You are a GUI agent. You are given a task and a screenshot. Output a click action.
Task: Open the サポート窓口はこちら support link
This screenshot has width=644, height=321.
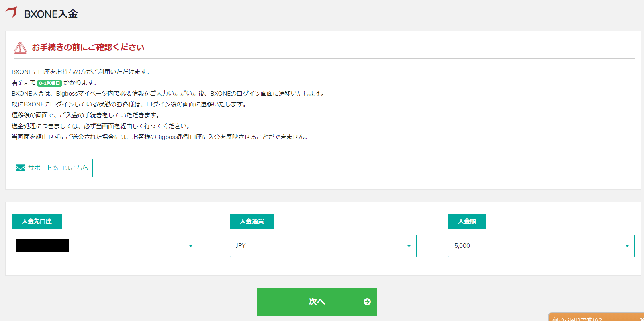(52, 168)
